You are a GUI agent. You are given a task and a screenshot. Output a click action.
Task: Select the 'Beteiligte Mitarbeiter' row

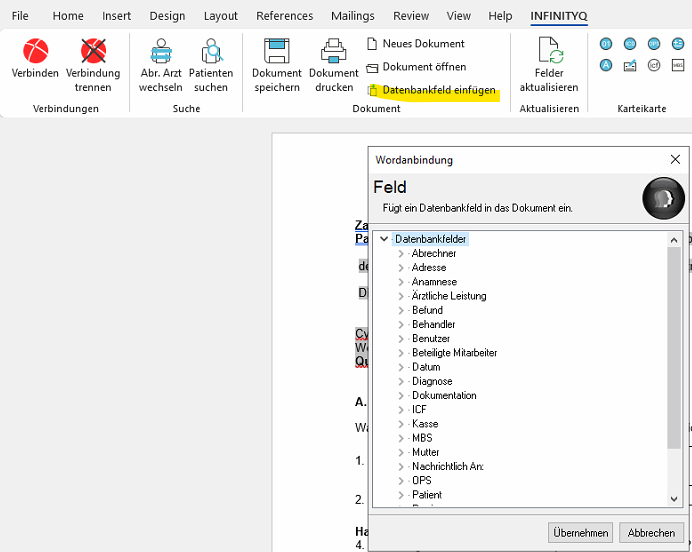(x=454, y=353)
